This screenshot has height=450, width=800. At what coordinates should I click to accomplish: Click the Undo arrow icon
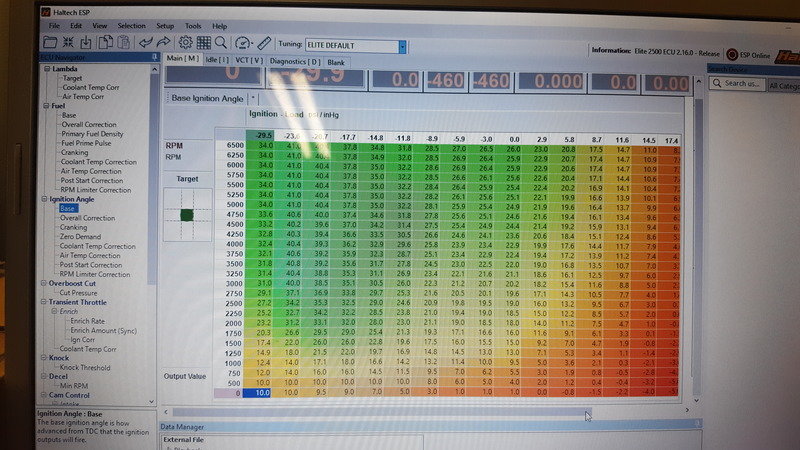(x=145, y=42)
